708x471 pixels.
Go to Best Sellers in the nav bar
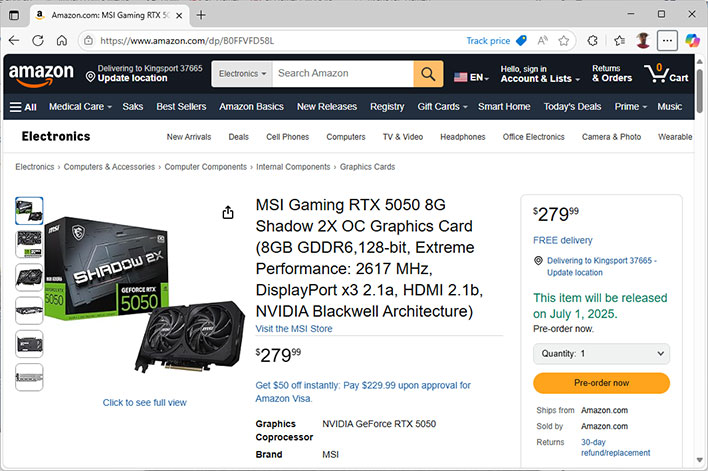pyautogui.click(x=181, y=107)
